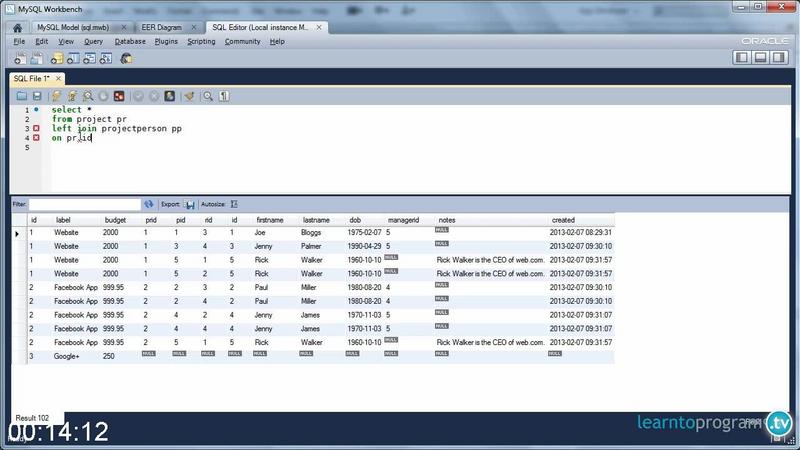Viewport: 800px width, 450px height.
Task: Click the created column header
Action: (563, 220)
